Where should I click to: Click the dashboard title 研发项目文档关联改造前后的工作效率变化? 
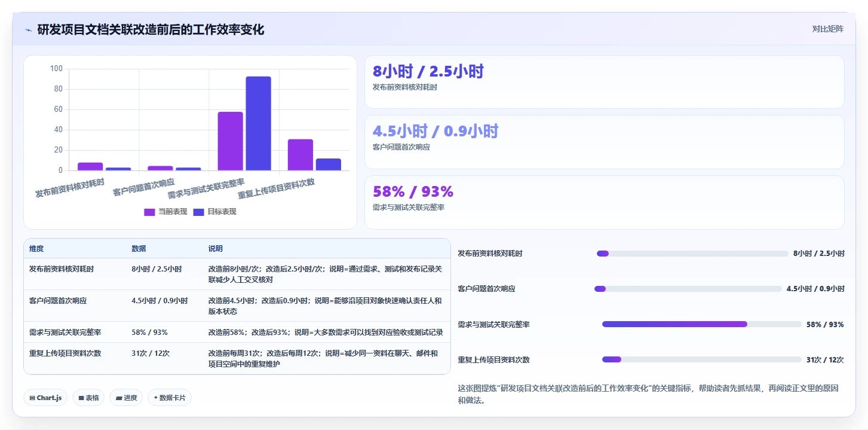(151, 29)
